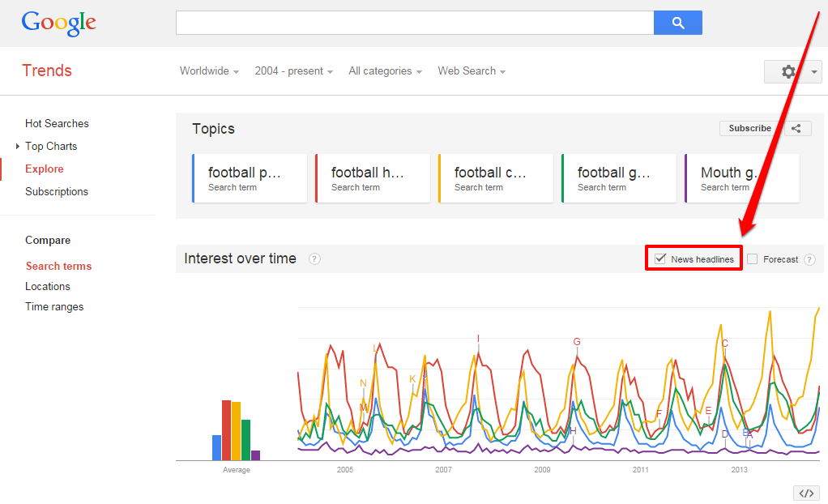Open the All categories dropdown
This screenshot has width=828, height=504.
385,70
